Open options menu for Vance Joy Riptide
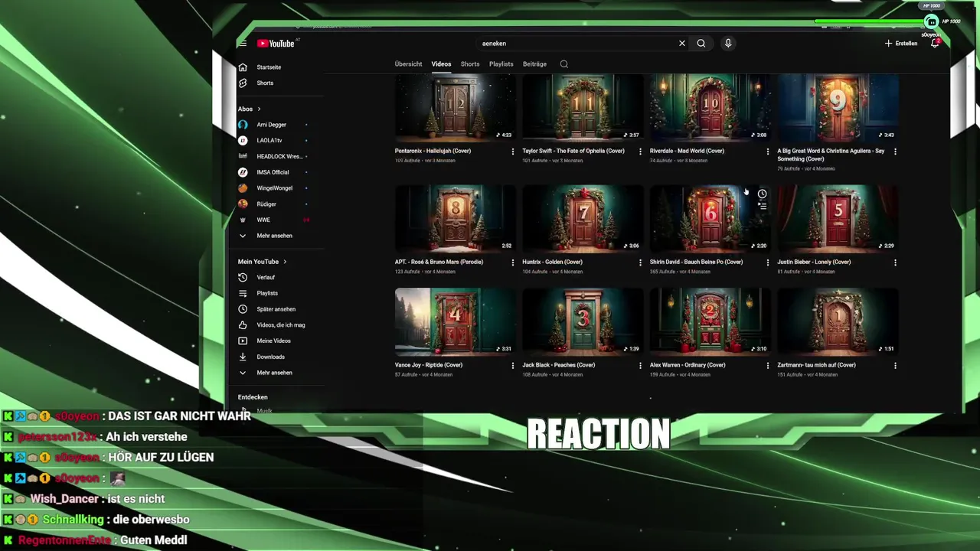This screenshot has height=551, width=980. (x=513, y=366)
